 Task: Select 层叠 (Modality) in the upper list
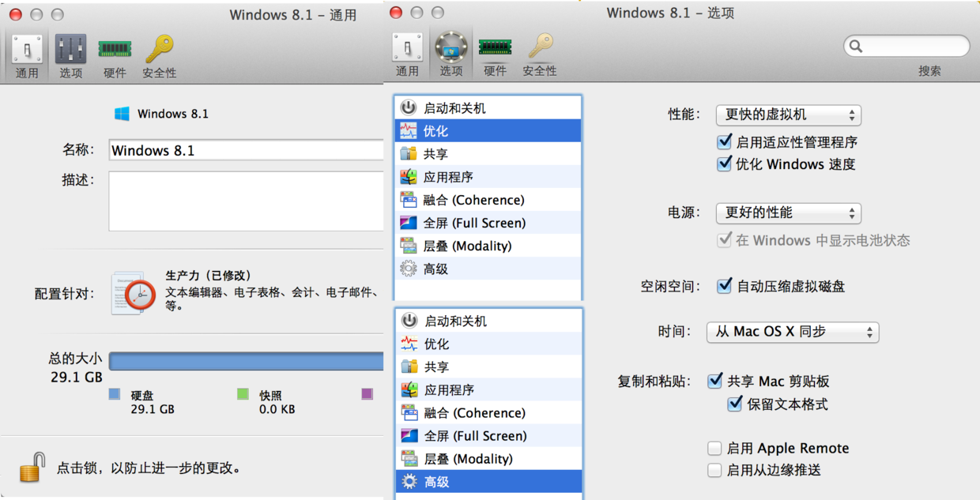pyautogui.click(x=488, y=246)
